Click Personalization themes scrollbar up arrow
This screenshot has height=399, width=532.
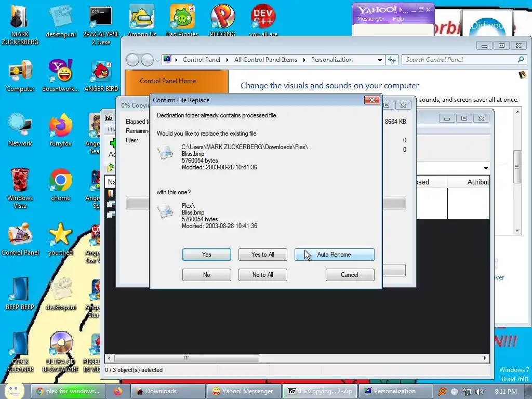tap(517, 112)
